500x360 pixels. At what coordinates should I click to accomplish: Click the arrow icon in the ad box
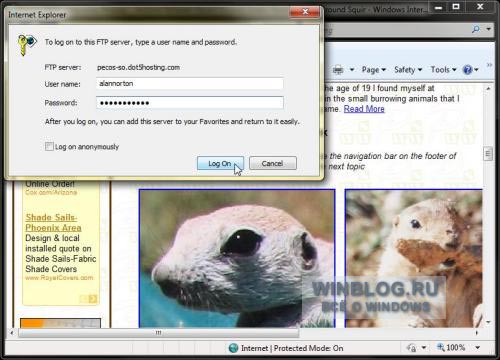(x=93, y=299)
